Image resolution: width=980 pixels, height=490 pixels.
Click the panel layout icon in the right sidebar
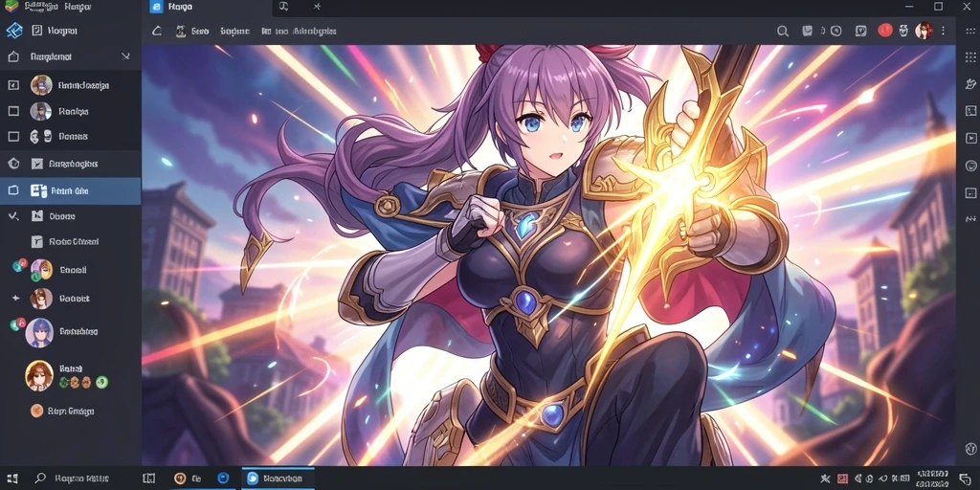coord(970,111)
